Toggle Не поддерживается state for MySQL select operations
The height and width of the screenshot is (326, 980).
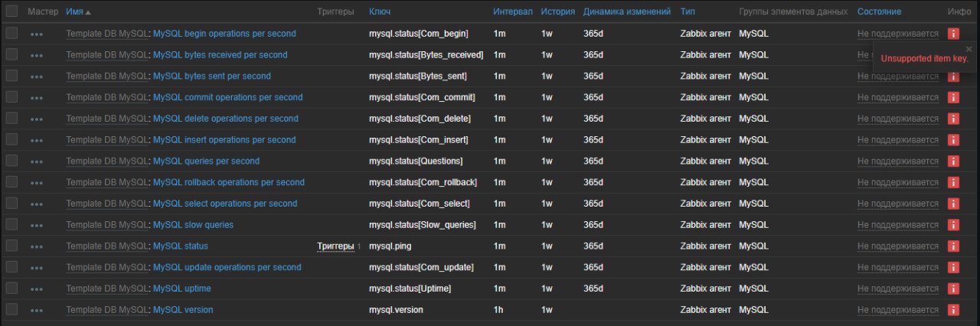(x=898, y=204)
